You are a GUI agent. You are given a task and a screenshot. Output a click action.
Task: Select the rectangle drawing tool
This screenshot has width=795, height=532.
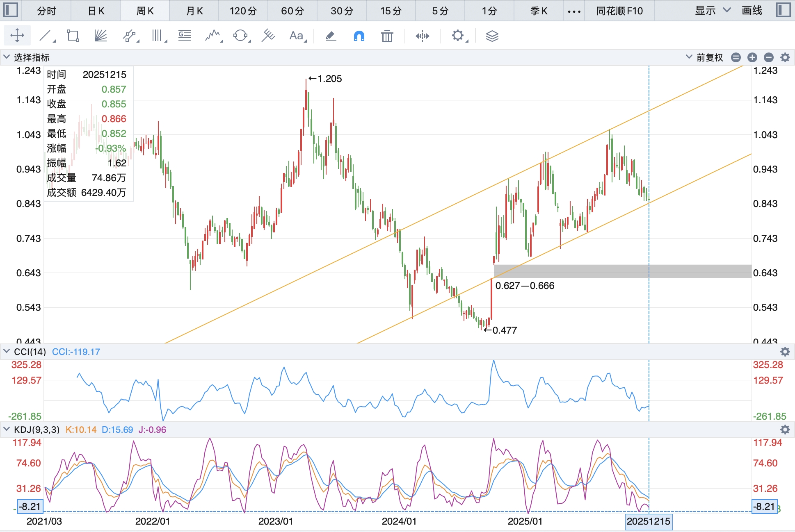pyautogui.click(x=73, y=36)
